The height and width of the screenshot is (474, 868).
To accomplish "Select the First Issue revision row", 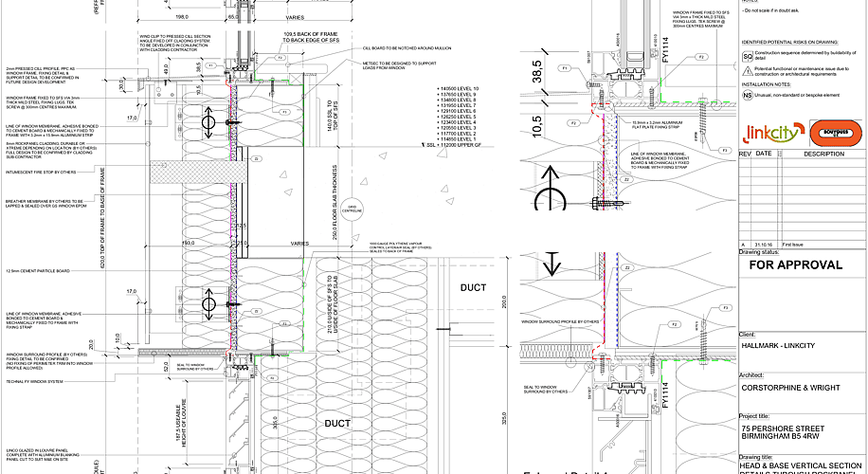I will click(x=801, y=245).
